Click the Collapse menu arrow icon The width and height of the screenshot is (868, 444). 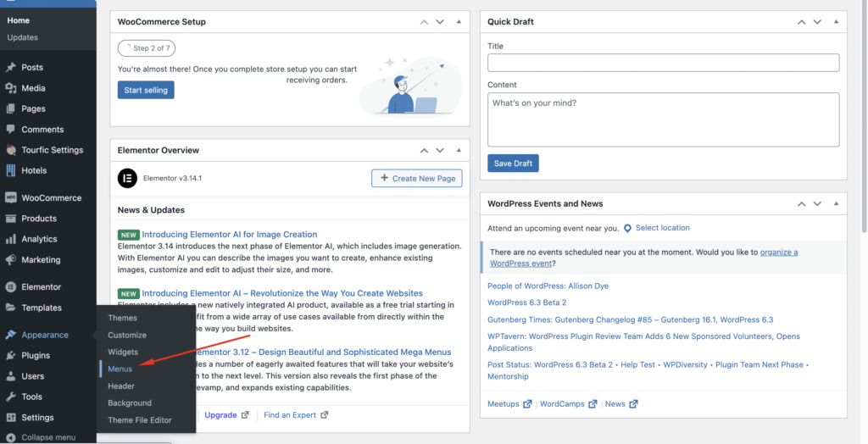pyautogui.click(x=10, y=437)
